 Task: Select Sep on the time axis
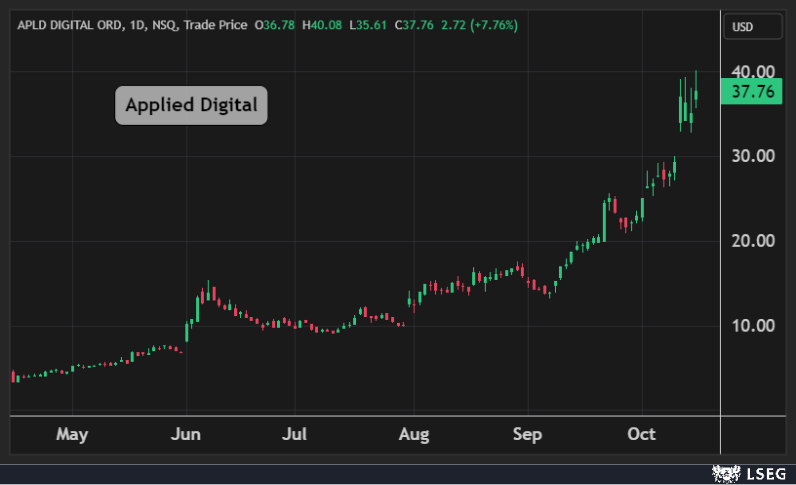[x=527, y=434]
